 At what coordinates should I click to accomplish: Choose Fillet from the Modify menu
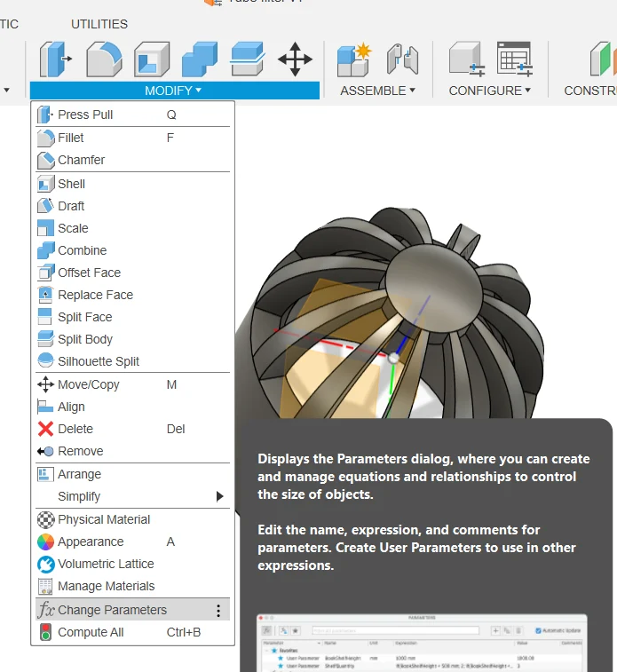click(133, 138)
